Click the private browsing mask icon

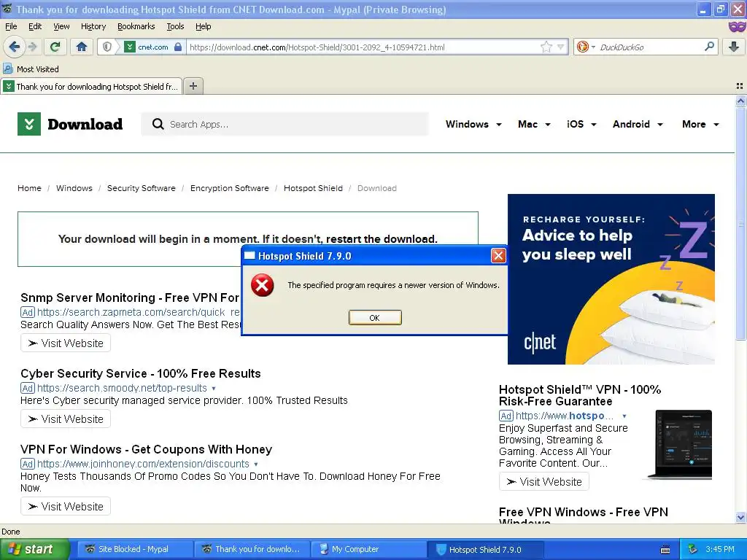click(x=737, y=27)
